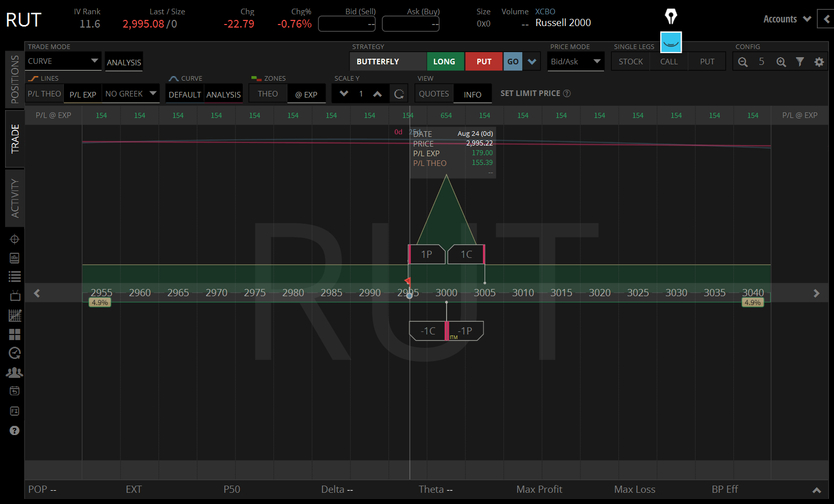Click the BUTTERFLY strategy button
The width and height of the screenshot is (834, 504).
point(388,62)
